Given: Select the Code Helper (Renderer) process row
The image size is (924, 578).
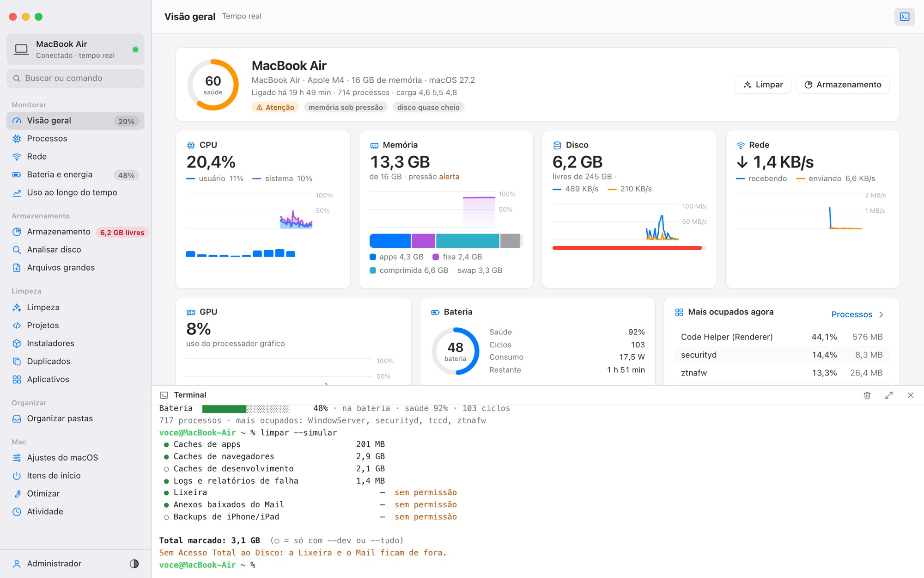Looking at the screenshot, I should coord(782,337).
